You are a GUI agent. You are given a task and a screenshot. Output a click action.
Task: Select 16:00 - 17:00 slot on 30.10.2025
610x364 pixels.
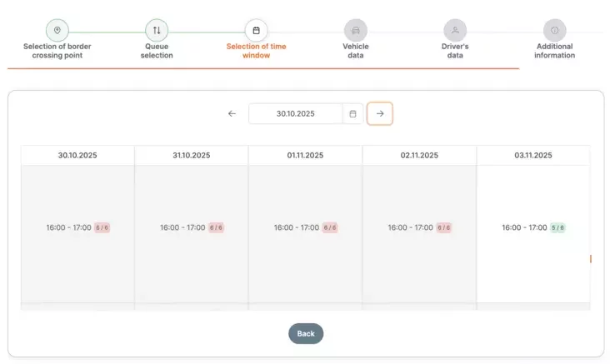[69, 227]
